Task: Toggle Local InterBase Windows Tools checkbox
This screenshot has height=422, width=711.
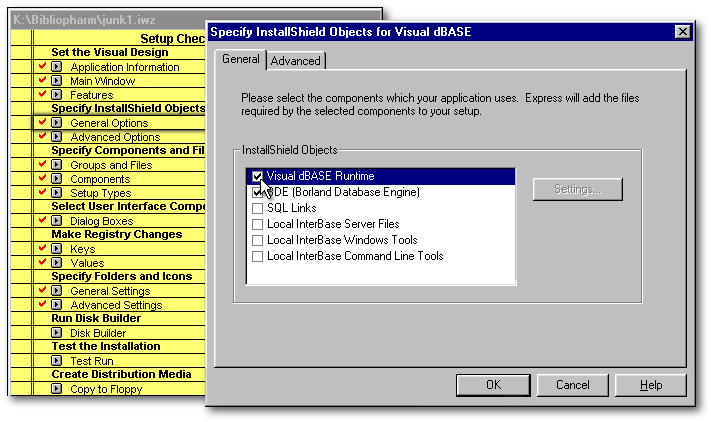Action: [x=257, y=240]
